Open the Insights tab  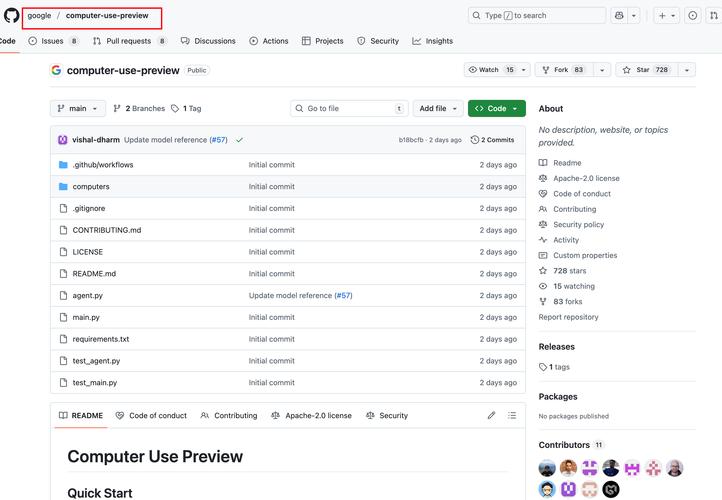pos(432,41)
